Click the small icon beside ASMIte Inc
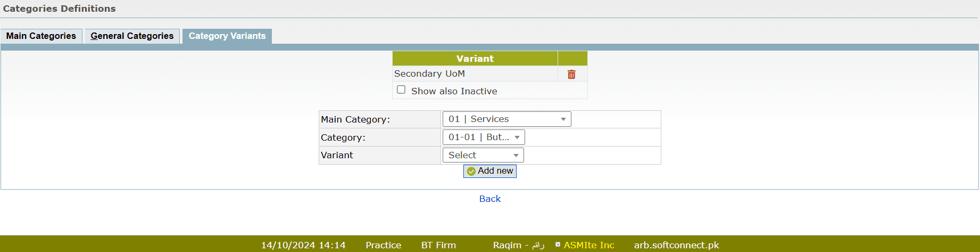The image size is (980, 252). click(x=558, y=245)
